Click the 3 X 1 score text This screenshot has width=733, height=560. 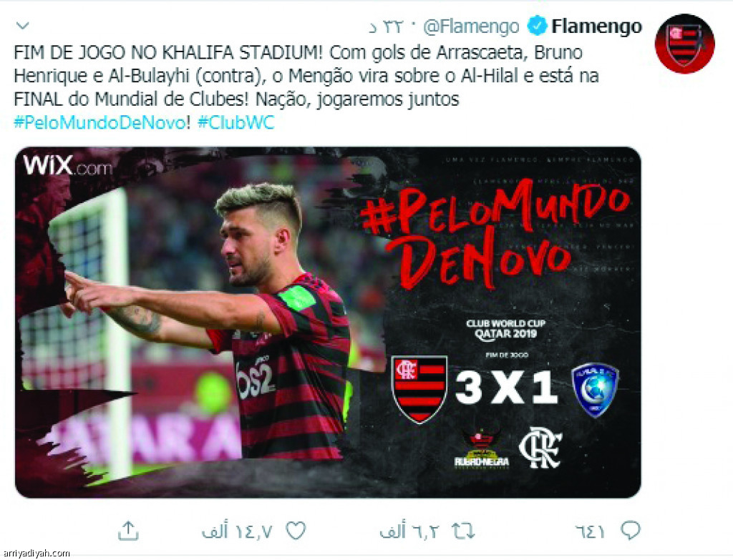pyautogui.click(x=507, y=388)
